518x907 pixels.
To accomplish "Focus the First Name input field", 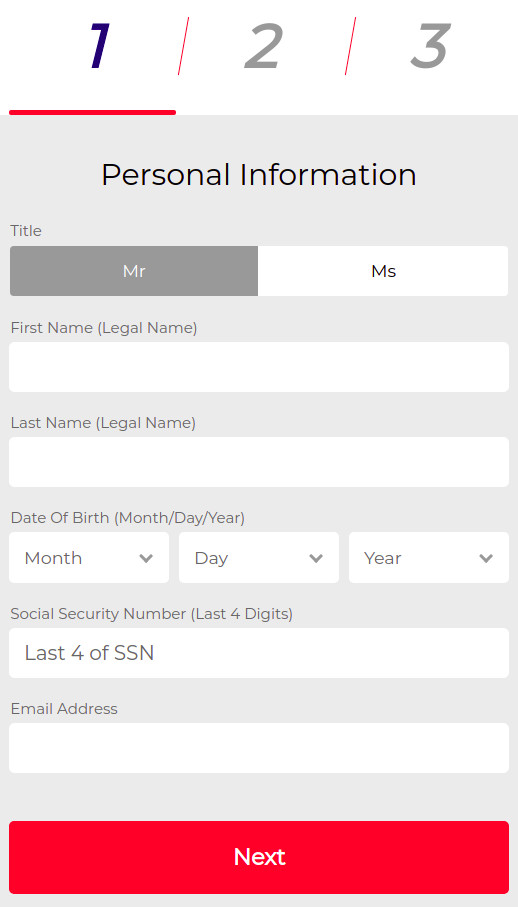I will pos(259,367).
